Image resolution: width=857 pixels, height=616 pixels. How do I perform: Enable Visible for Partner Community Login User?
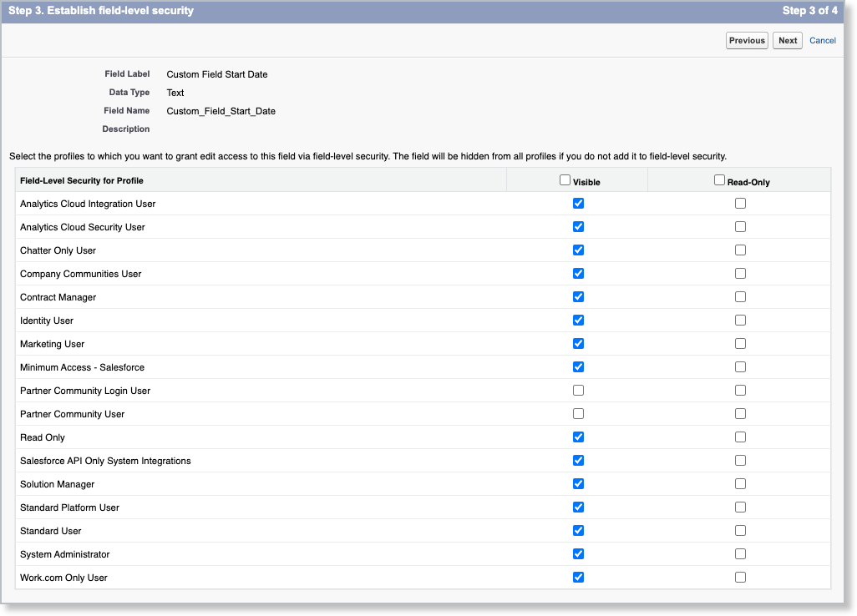[x=579, y=390]
